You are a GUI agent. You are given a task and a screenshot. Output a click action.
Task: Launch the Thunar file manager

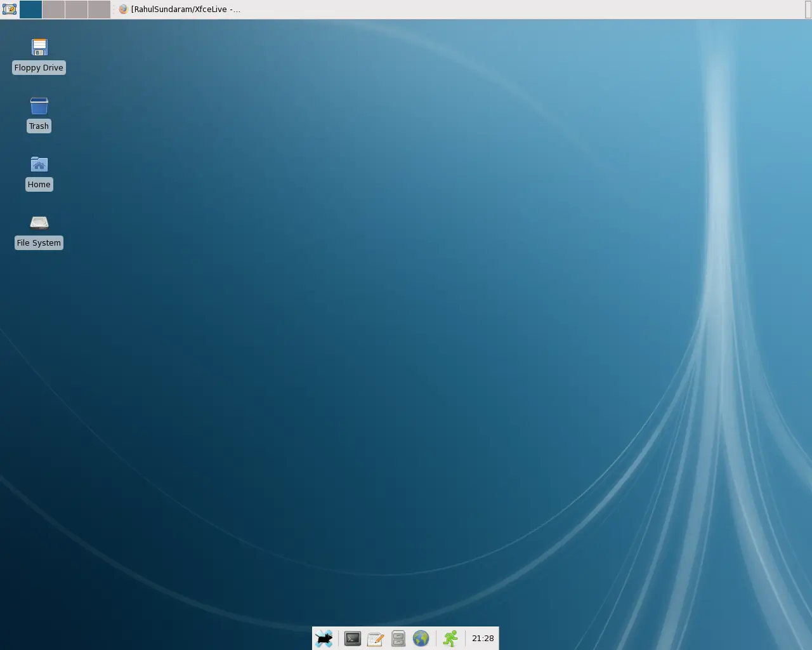398,639
